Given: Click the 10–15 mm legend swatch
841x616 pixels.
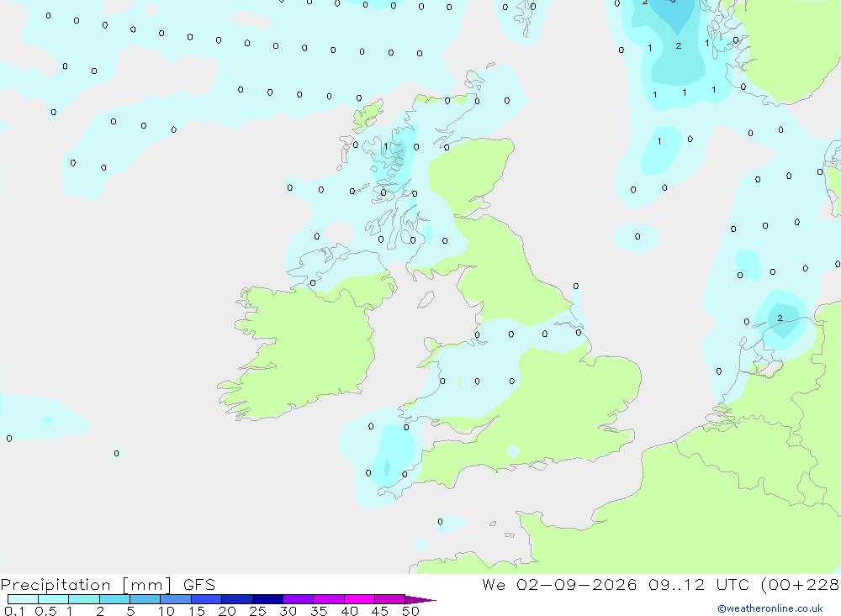Looking at the screenshot, I should tap(176, 599).
